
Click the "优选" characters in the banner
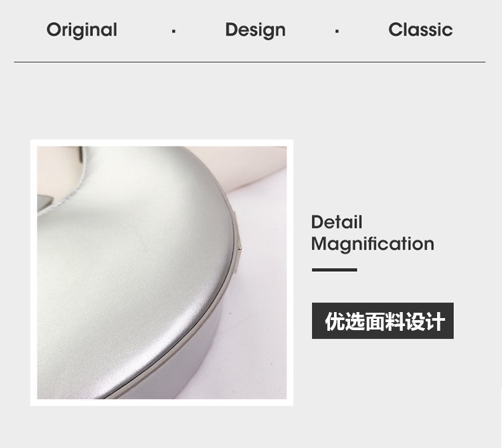click(x=345, y=321)
